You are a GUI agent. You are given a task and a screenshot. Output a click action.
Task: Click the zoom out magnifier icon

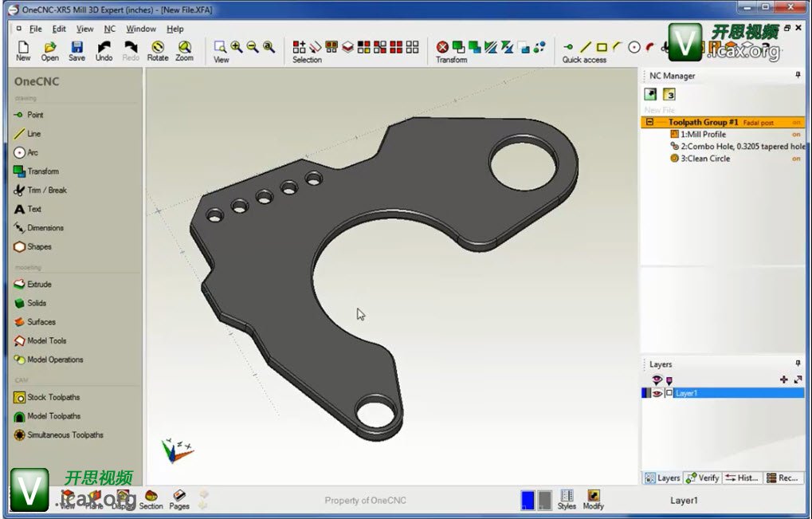click(253, 47)
